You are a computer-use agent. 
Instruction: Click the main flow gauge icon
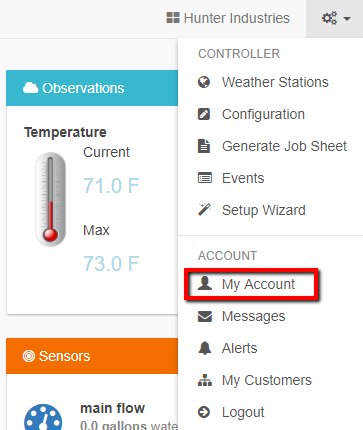(43, 417)
